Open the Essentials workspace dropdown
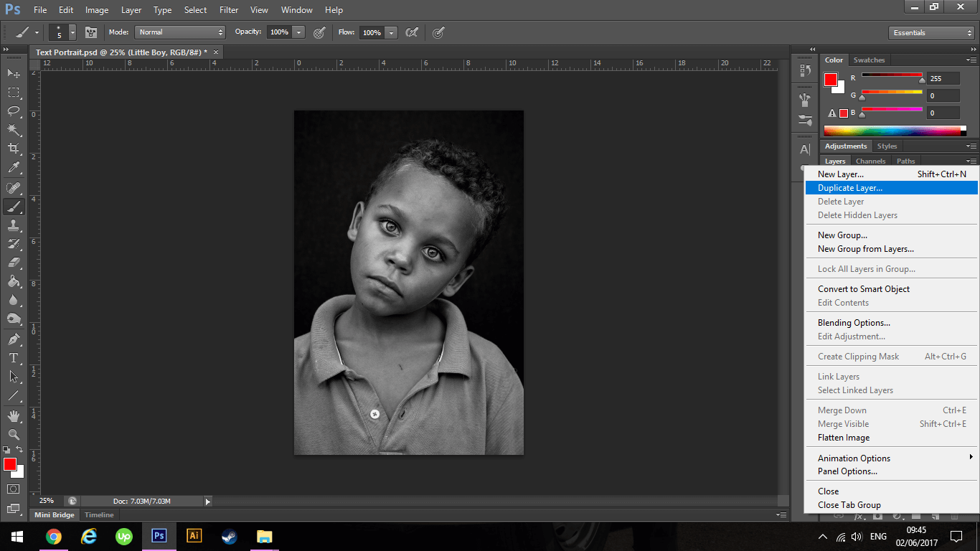 [930, 33]
